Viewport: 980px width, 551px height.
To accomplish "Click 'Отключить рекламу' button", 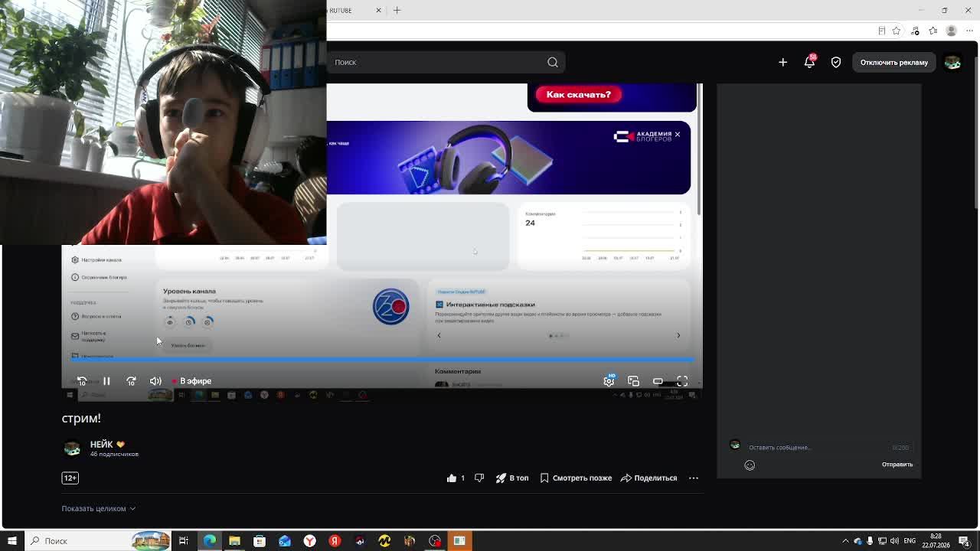I will coord(893,62).
